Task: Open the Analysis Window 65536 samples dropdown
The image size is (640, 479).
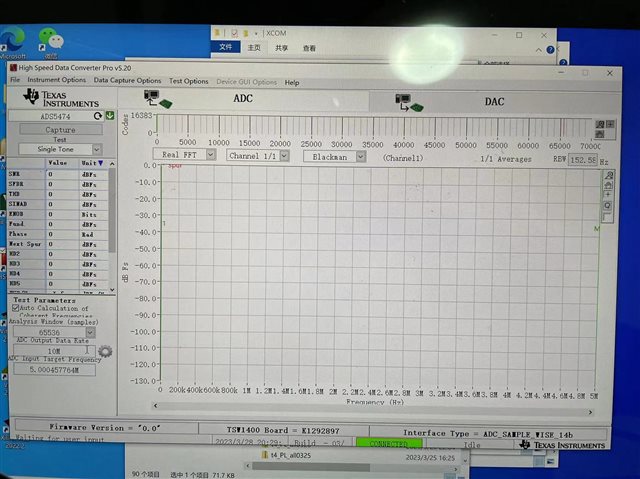Action: 91,333
